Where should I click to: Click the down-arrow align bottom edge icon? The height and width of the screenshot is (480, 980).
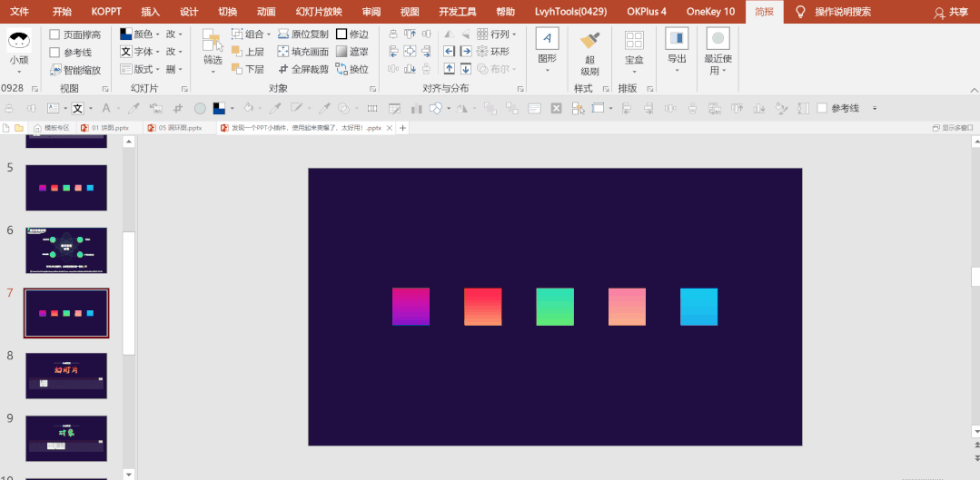(466, 69)
